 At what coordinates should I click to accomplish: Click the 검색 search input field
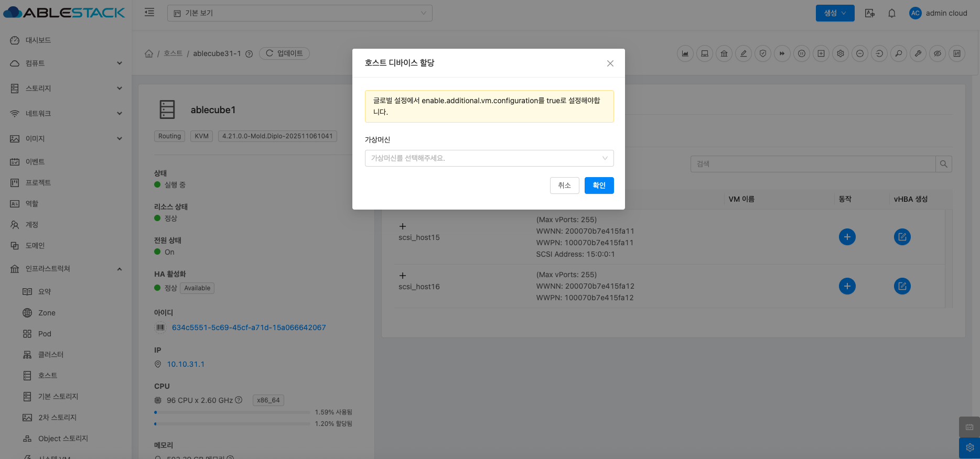click(813, 164)
